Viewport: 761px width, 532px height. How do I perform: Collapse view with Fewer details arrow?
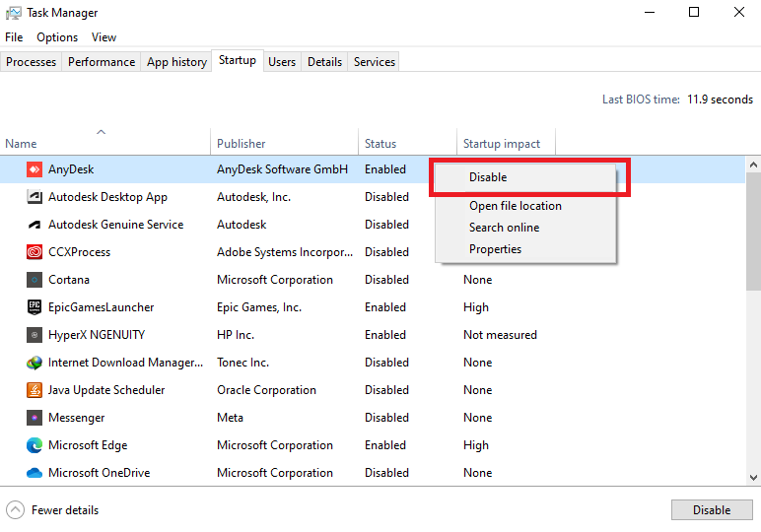(15, 510)
